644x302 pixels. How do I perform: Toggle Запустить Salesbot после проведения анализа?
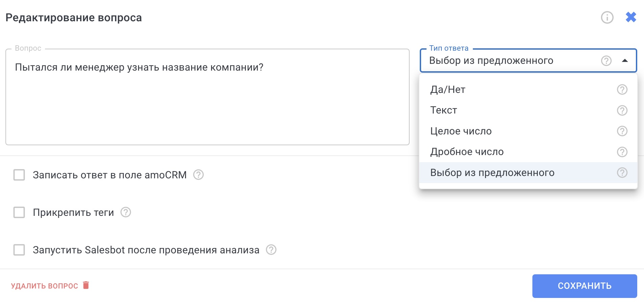pyautogui.click(x=19, y=250)
